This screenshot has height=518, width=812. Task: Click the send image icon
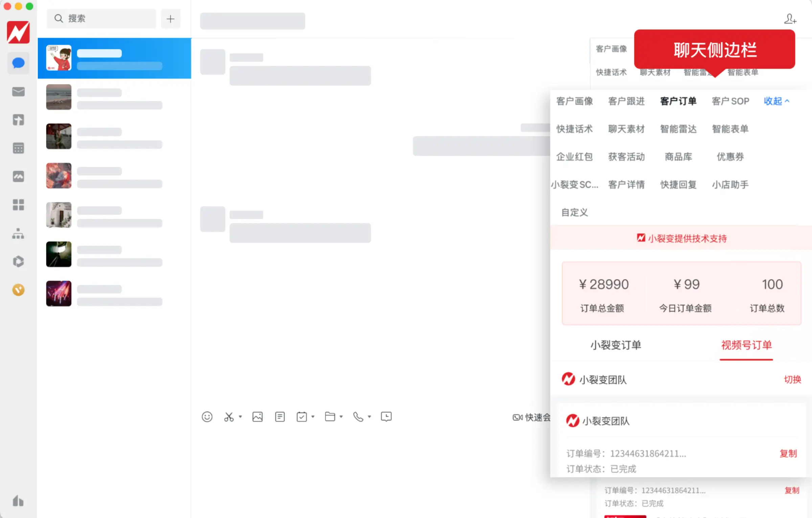click(257, 417)
